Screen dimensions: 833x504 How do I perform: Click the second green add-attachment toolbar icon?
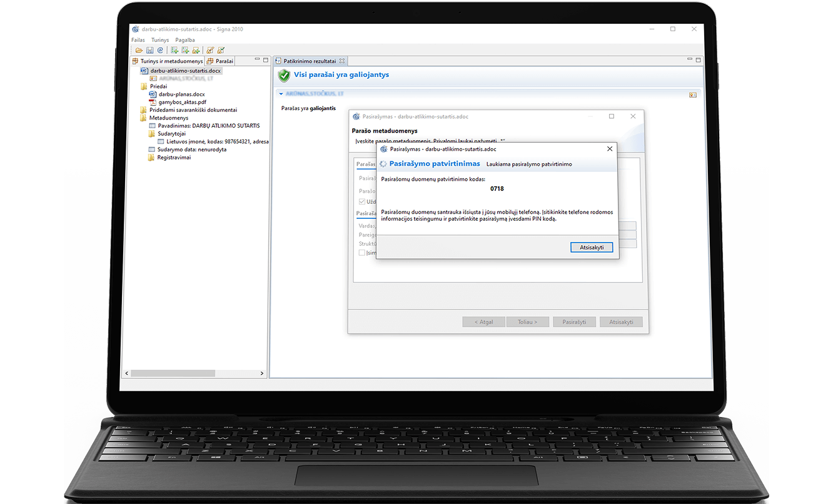coord(185,50)
